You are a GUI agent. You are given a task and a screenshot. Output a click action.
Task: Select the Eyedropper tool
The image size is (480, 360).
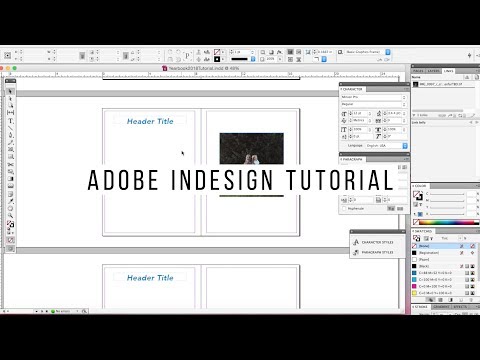[x=10, y=201]
